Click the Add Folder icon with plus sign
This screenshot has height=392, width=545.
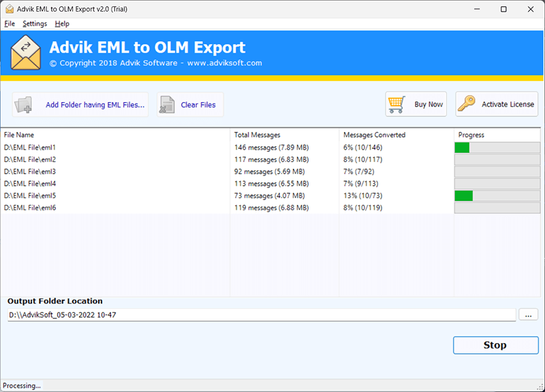pyautogui.click(x=24, y=105)
